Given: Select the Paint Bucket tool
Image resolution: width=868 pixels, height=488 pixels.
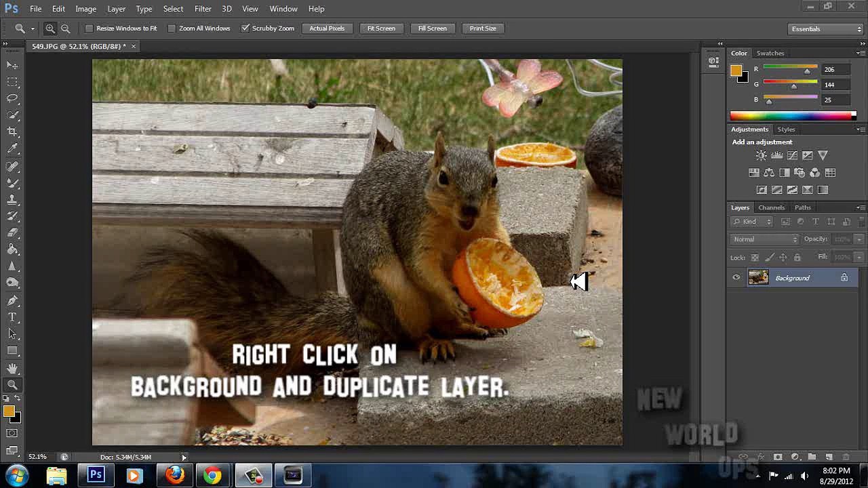Looking at the screenshot, I should (12, 249).
